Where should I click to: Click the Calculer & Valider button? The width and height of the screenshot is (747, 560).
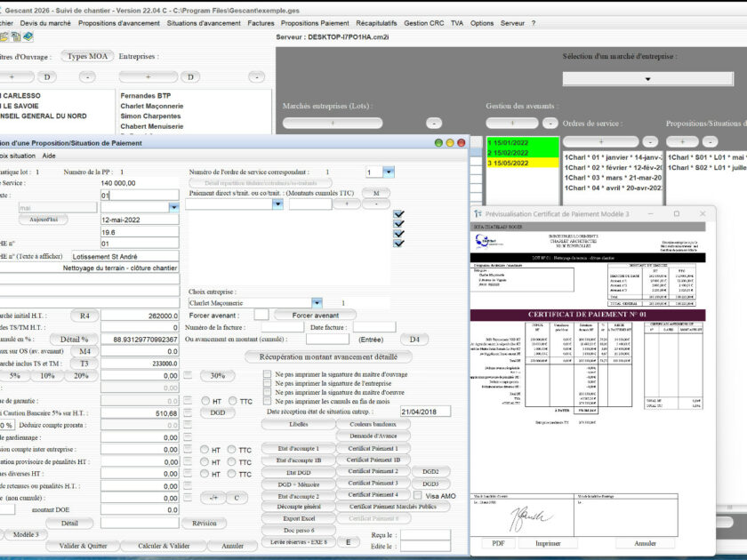coord(164,546)
